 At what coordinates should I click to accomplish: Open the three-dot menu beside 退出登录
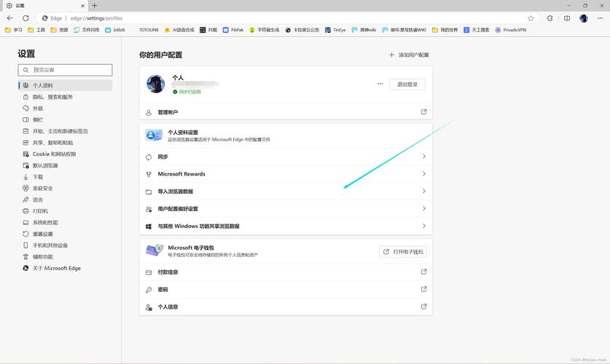pyautogui.click(x=380, y=84)
